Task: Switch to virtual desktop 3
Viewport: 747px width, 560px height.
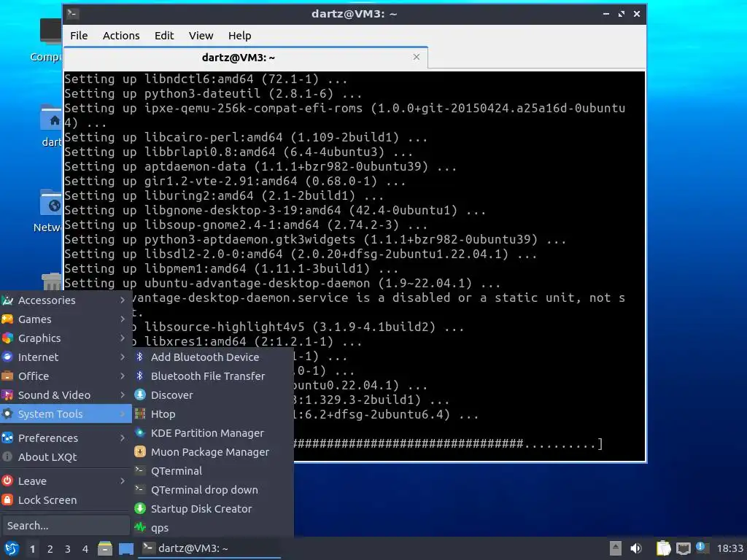Action: pyautogui.click(x=68, y=549)
